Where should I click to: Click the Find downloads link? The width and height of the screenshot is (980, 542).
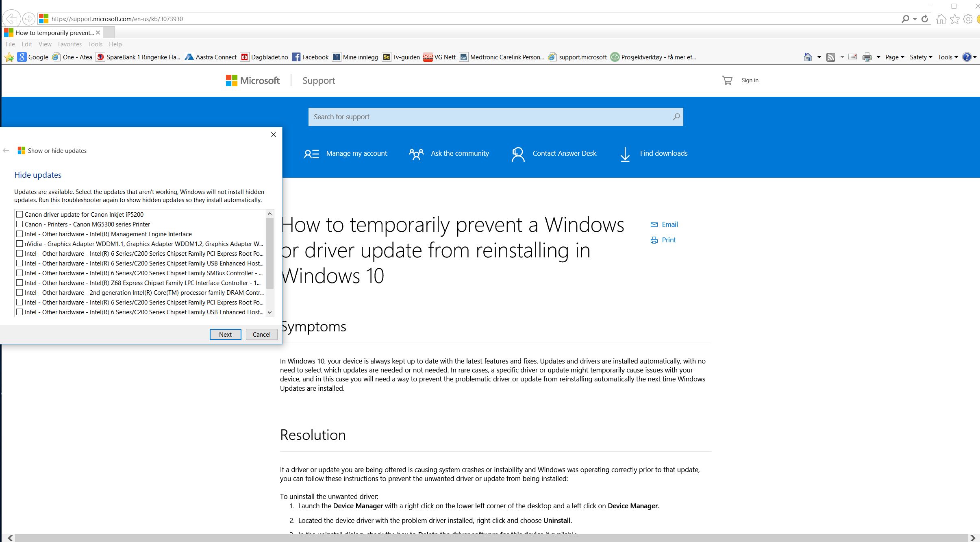(x=654, y=154)
